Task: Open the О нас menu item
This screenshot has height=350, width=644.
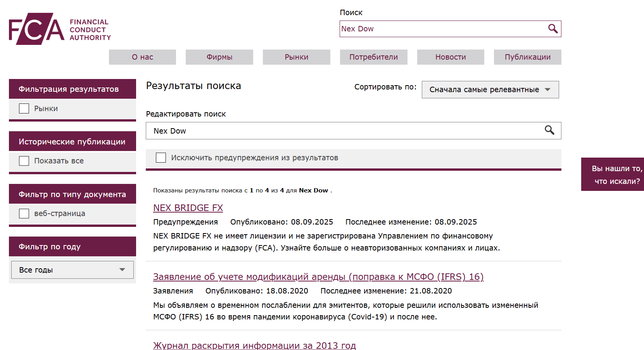Action: [x=142, y=57]
